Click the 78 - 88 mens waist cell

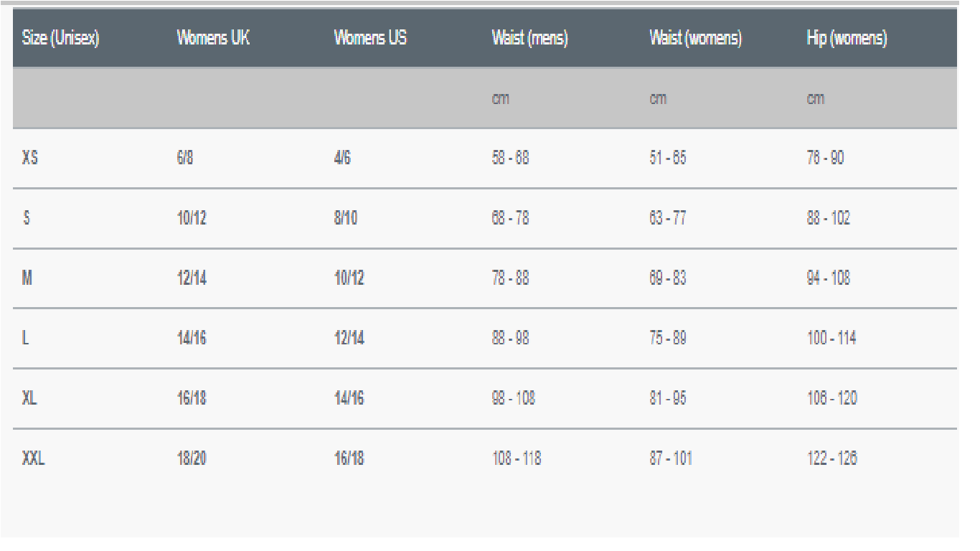click(x=510, y=278)
